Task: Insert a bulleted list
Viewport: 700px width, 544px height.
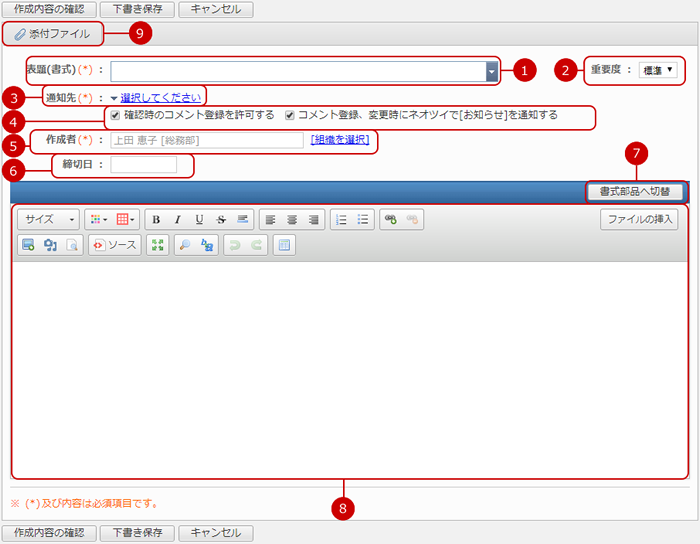Action: pos(364,219)
